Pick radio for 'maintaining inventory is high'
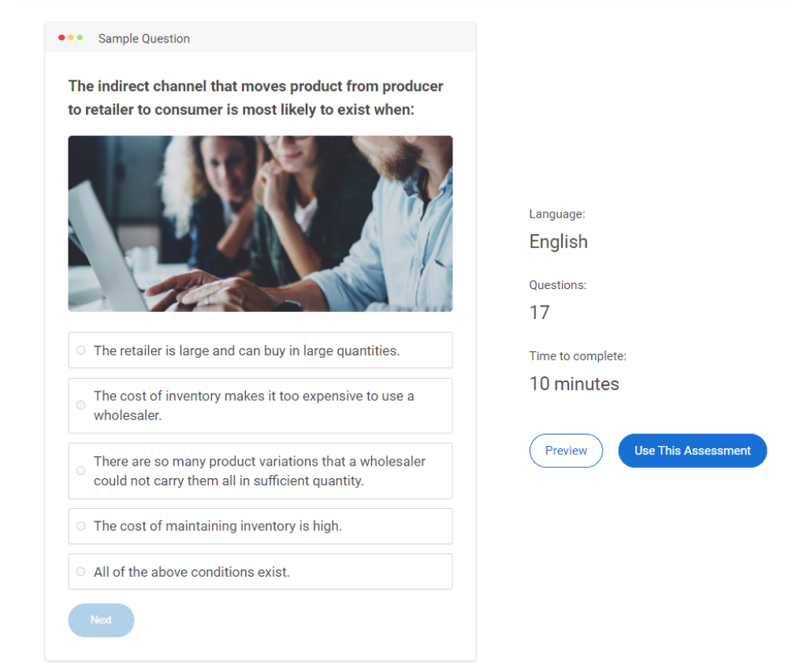This screenshot has width=807, height=672. 81,525
